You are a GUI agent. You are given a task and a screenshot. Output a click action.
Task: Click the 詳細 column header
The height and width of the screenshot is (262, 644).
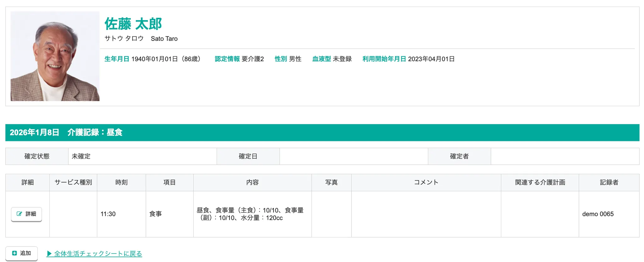click(27, 182)
